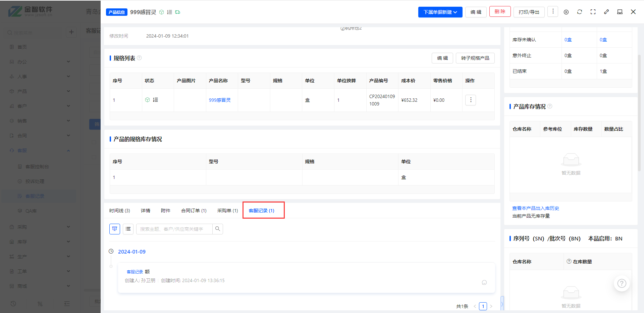This screenshot has width=644, height=313.
Task: Open 客服记录 in sidebar
Action: pos(35,196)
